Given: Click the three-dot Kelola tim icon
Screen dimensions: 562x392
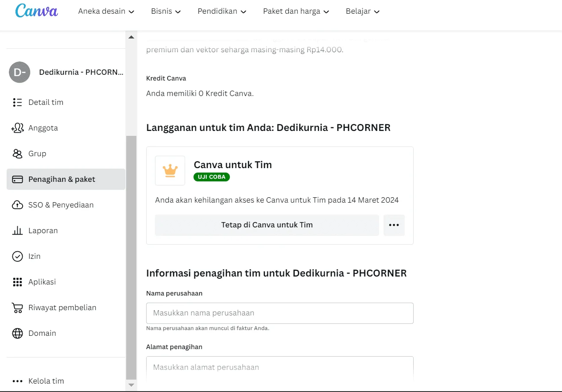Looking at the screenshot, I should coord(17,381).
